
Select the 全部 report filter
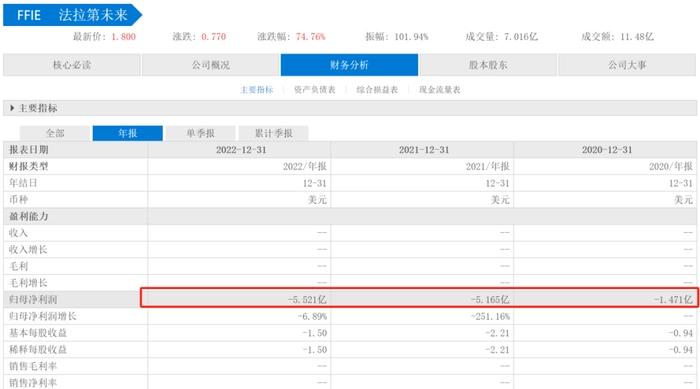click(x=55, y=133)
